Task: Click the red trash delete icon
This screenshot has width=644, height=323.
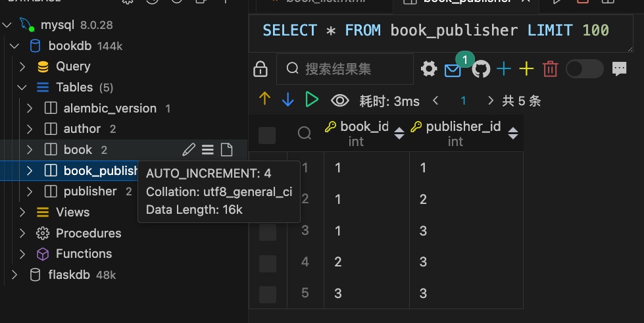Action: [550, 69]
